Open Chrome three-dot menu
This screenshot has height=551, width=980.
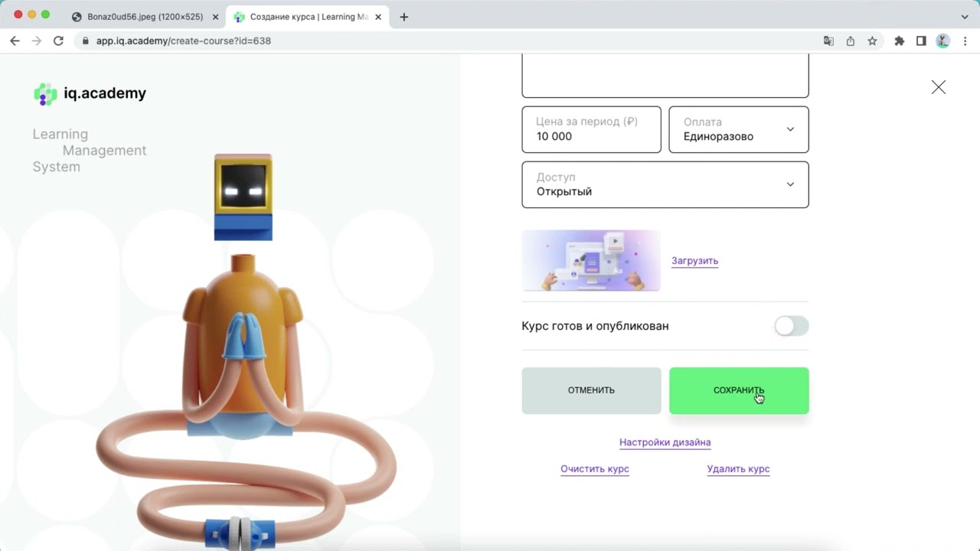[964, 41]
